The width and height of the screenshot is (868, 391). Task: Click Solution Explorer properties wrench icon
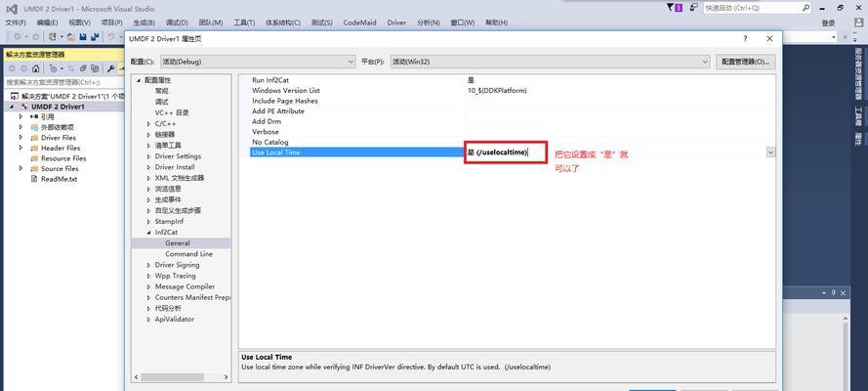click(x=110, y=68)
